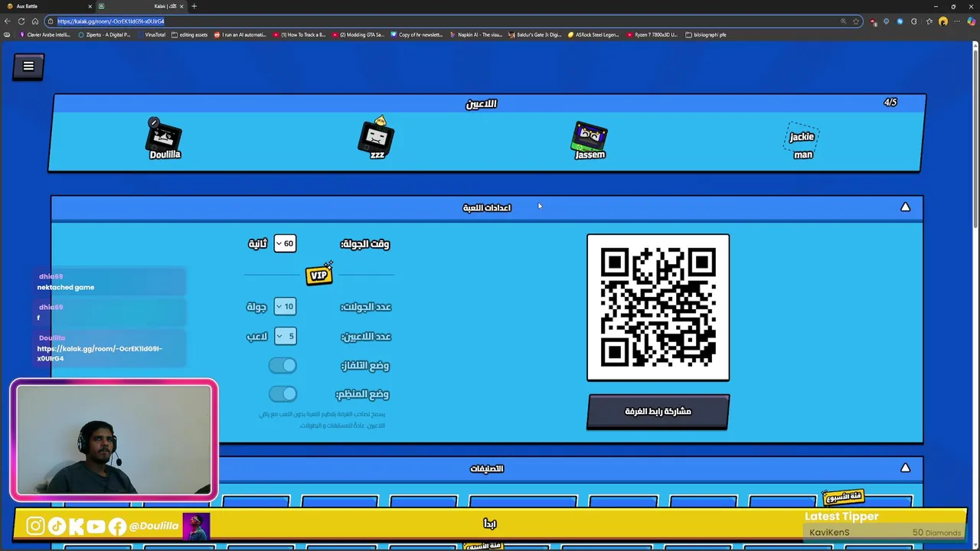Switch to the Aux Battle browser tab
This screenshot has width=980, height=551.
[x=46, y=6]
